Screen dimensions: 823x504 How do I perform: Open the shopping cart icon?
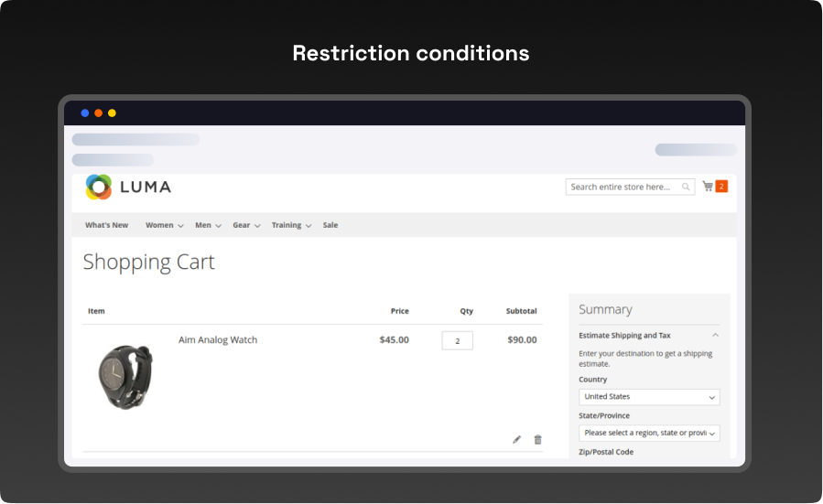pyautogui.click(x=708, y=187)
